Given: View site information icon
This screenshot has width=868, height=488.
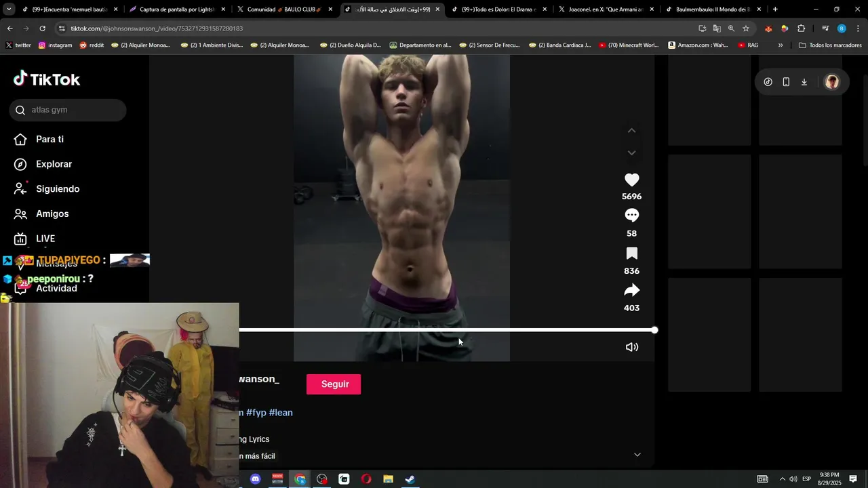Looking at the screenshot, I should pos(62,28).
